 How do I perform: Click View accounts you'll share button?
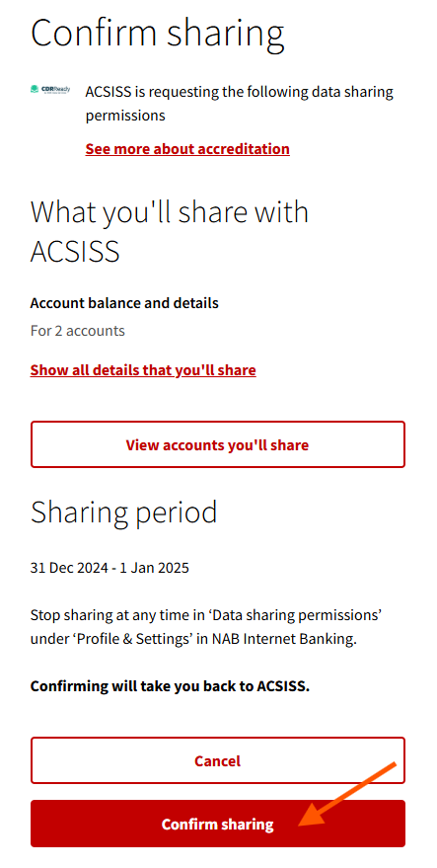click(x=218, y=444)
